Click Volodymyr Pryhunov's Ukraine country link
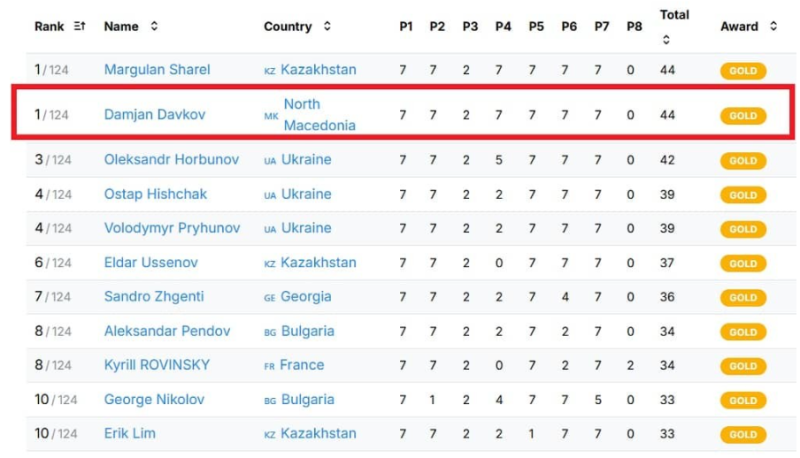 (x=306, y=228)
